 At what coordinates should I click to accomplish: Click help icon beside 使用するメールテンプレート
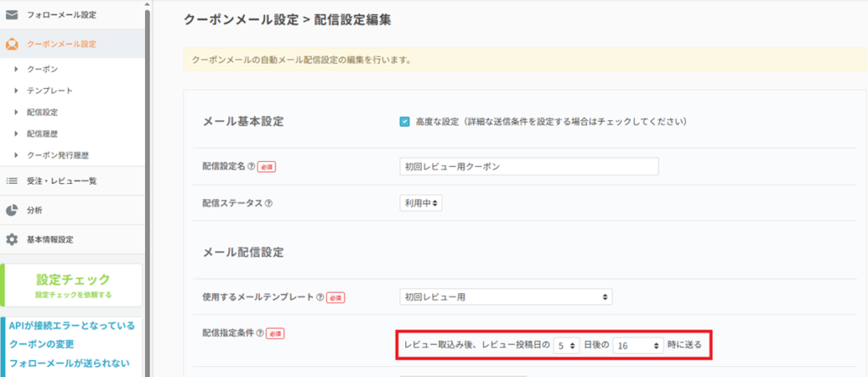tap(320, 297)
